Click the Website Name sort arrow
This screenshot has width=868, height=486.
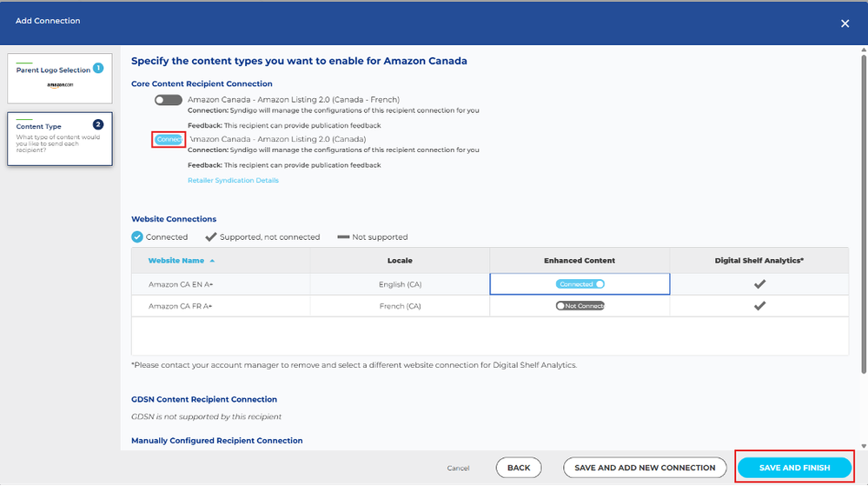(212, 261)
